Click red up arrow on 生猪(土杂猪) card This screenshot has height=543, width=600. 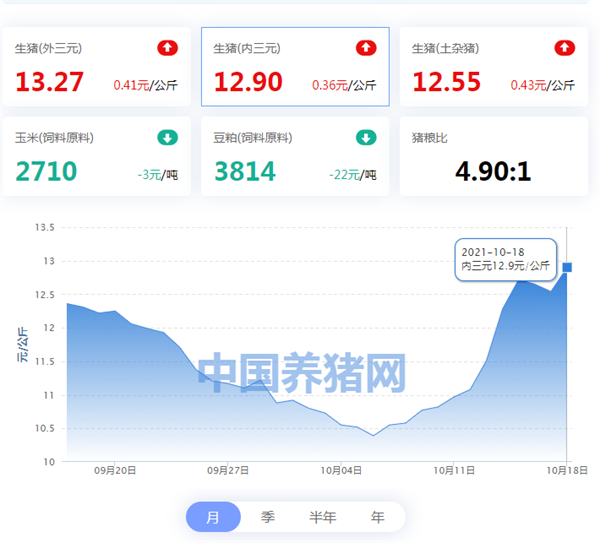[x=565, y=48]
